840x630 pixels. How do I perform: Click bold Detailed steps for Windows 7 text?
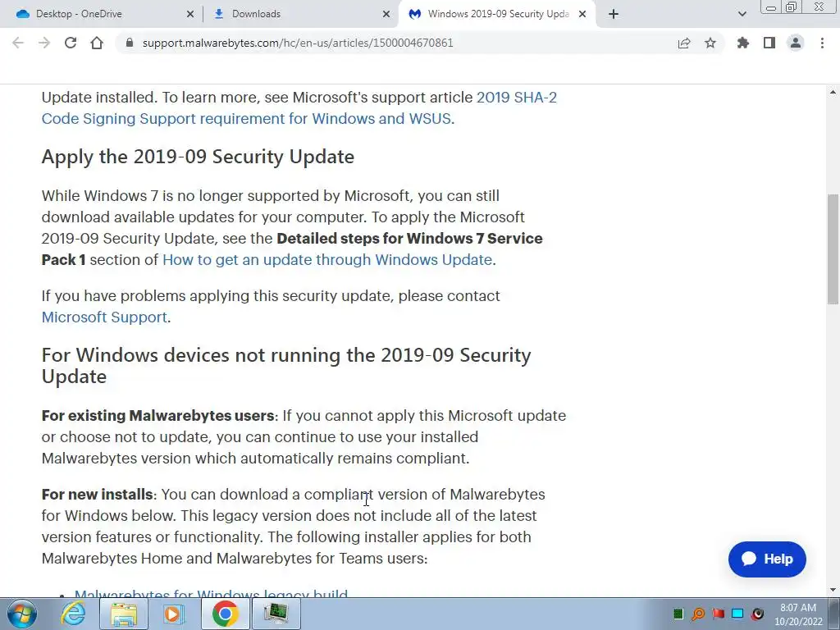click(292, 249)
